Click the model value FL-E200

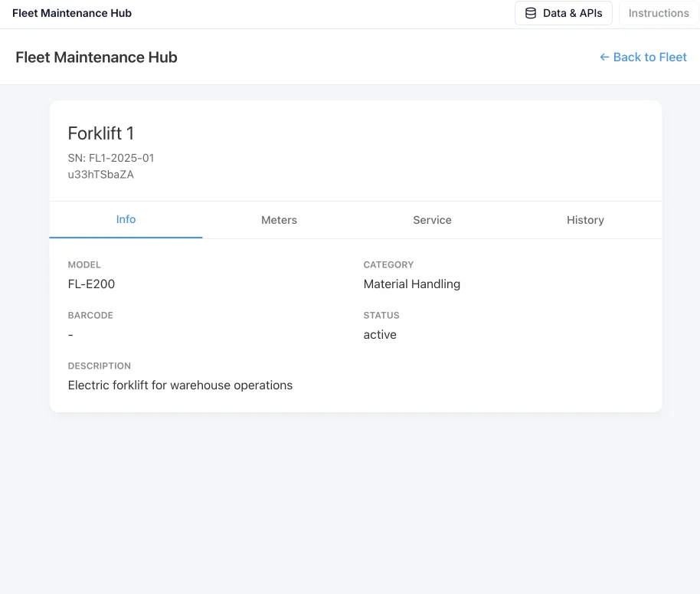(x=91, y=284)
